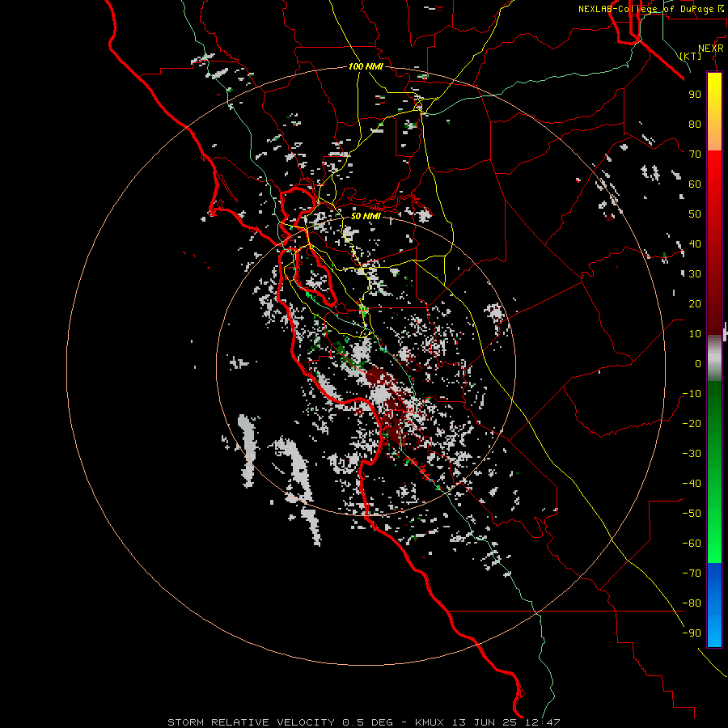Click the positive 70 knot scale label

695,154
